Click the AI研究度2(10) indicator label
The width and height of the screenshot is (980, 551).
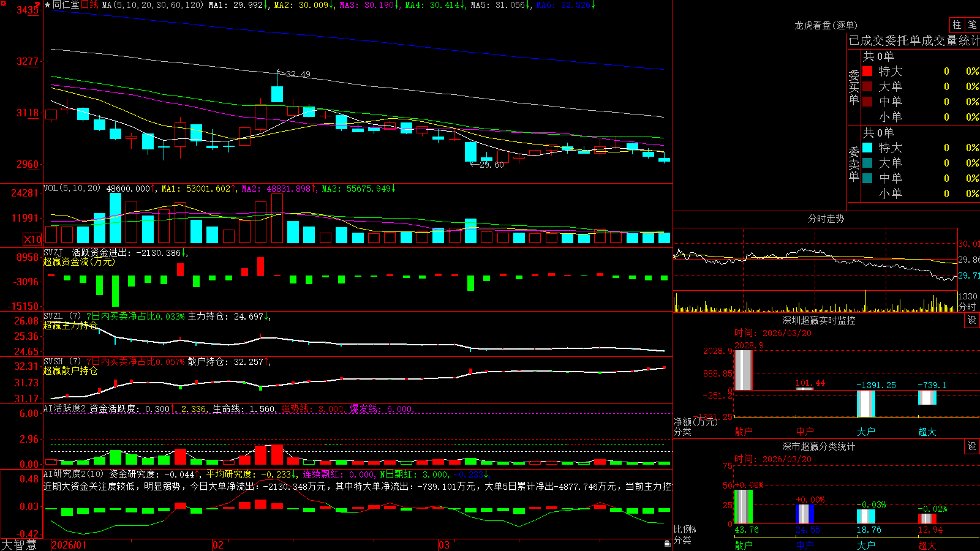click(73, 474)
